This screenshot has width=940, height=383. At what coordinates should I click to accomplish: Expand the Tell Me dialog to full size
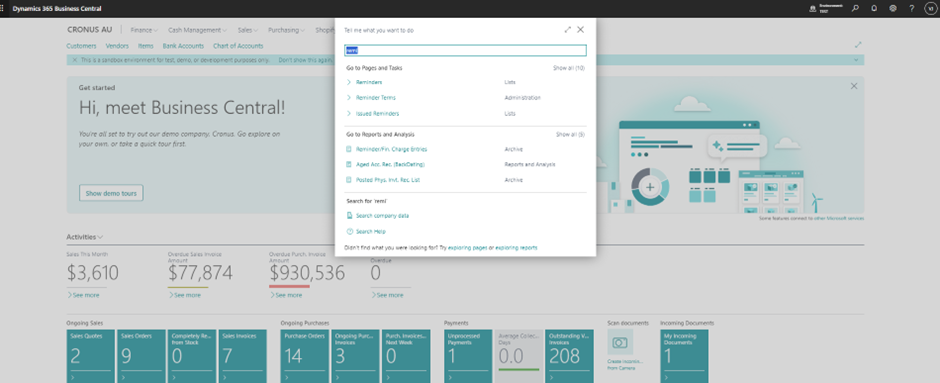pos(568,29)
